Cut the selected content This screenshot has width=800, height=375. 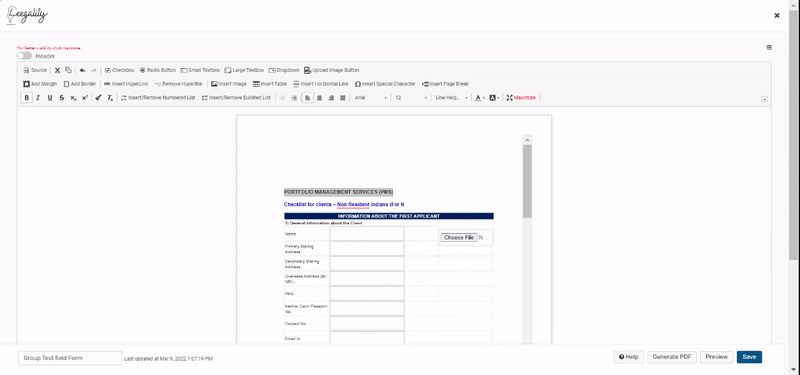pyautogui.click(x=57, y=70)
